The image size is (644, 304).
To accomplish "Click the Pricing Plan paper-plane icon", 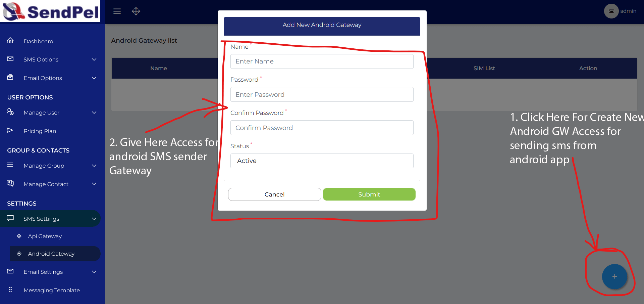I will click(10, 130).
